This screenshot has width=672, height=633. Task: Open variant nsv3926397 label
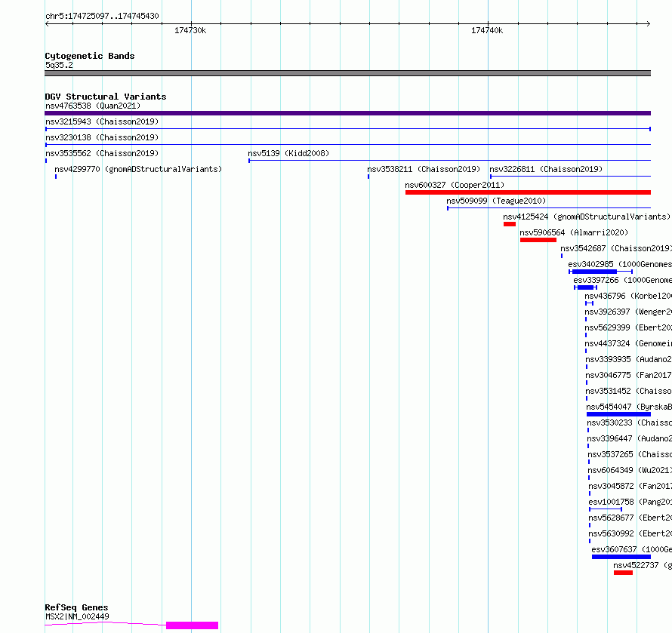click(628, 312)
